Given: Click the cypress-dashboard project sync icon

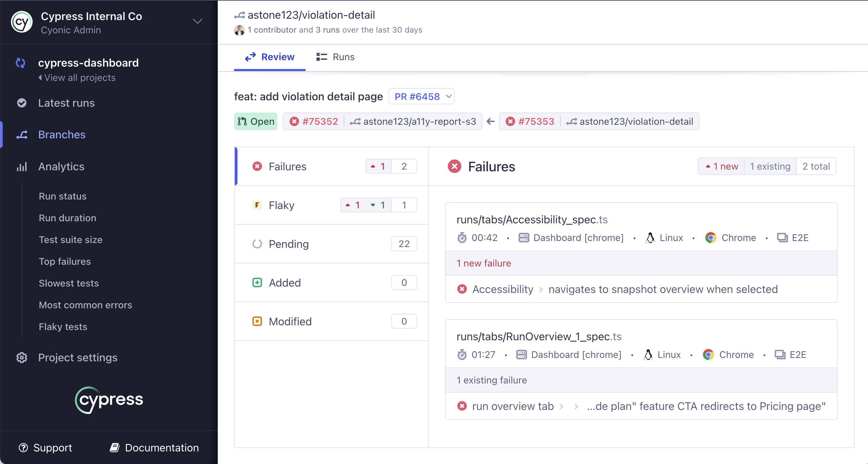Looking at the screenshot, I should click(x=21, y=63).
